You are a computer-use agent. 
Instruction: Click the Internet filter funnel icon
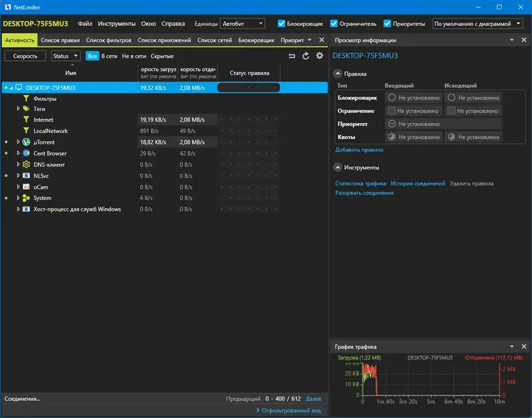(26, 120)
